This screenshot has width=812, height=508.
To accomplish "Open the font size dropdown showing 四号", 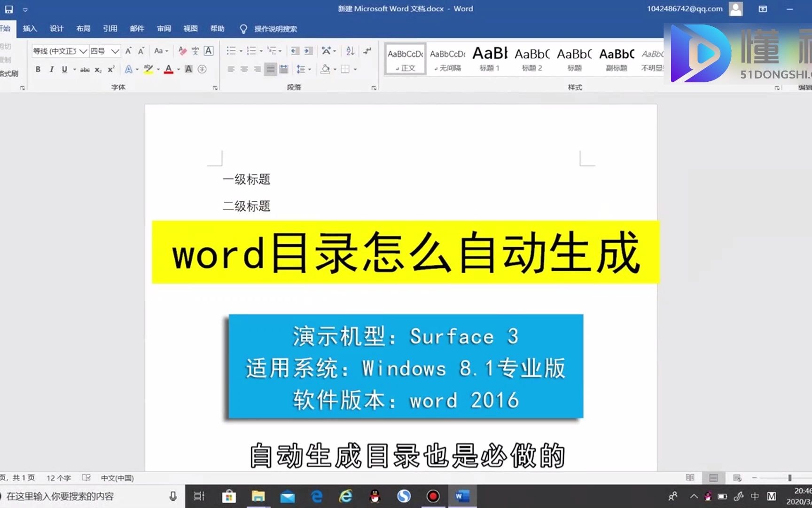I will coord(115,51).
